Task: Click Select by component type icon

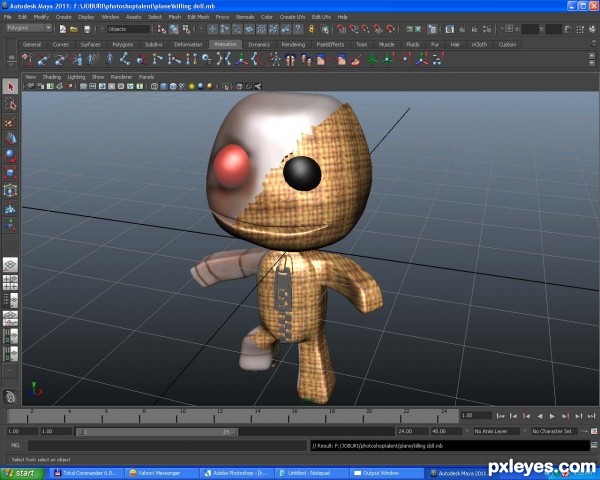Action: tap(186, 29)
